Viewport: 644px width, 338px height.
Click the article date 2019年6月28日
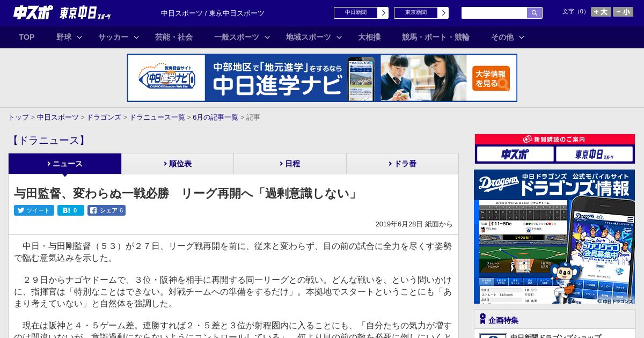414,224
